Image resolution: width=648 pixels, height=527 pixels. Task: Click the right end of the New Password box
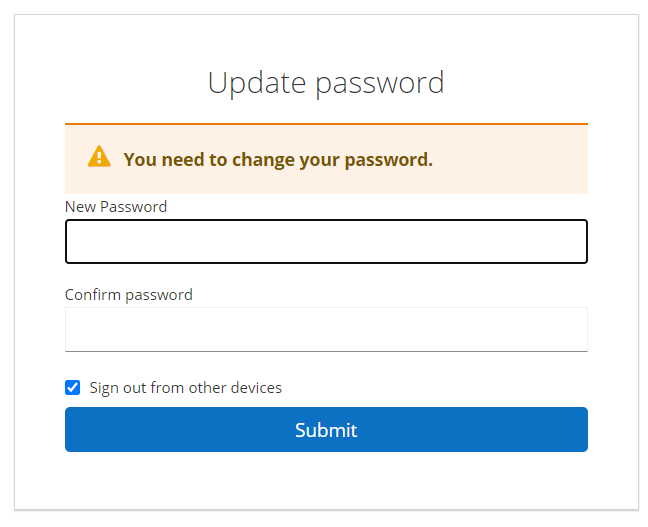pyautogui.click(x=570, y=242)
